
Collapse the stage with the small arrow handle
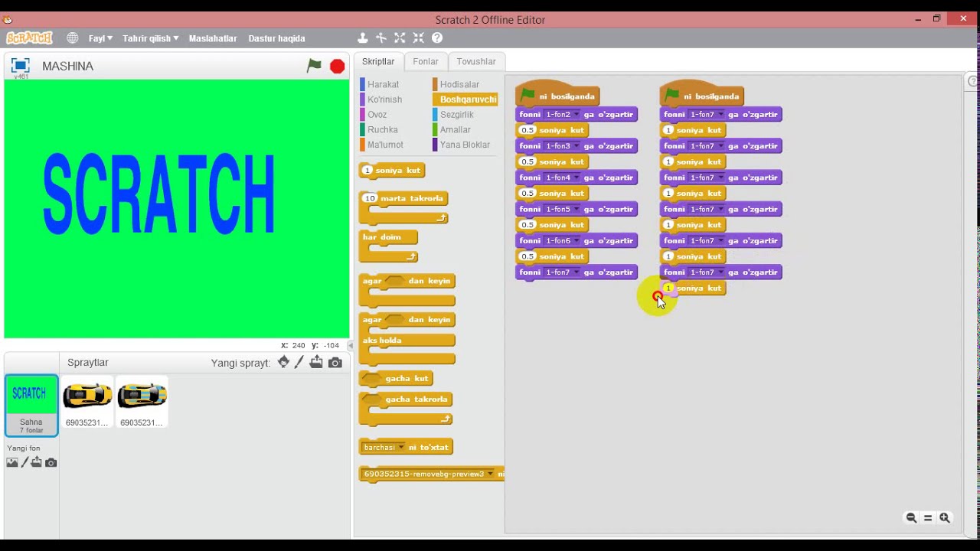[x=351, y=345]
